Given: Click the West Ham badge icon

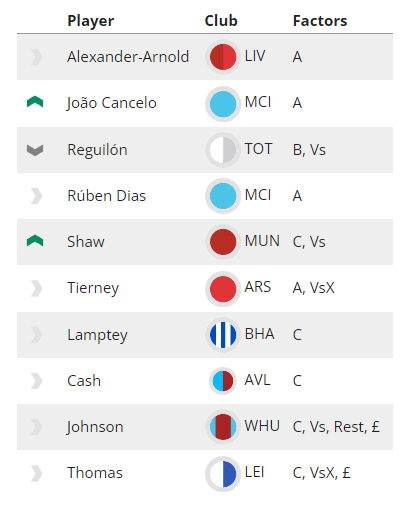Looking at the screenshot, I should (223, 427).
